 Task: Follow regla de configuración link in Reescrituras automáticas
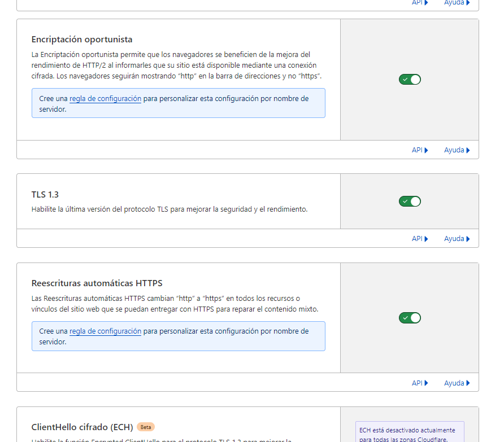105,332
